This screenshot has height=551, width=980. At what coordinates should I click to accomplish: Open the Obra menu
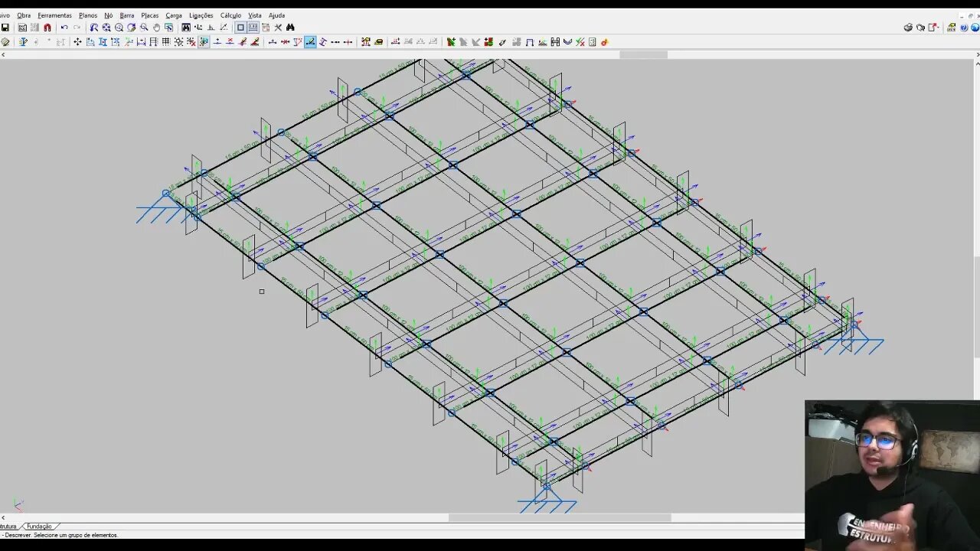(24, 15)
